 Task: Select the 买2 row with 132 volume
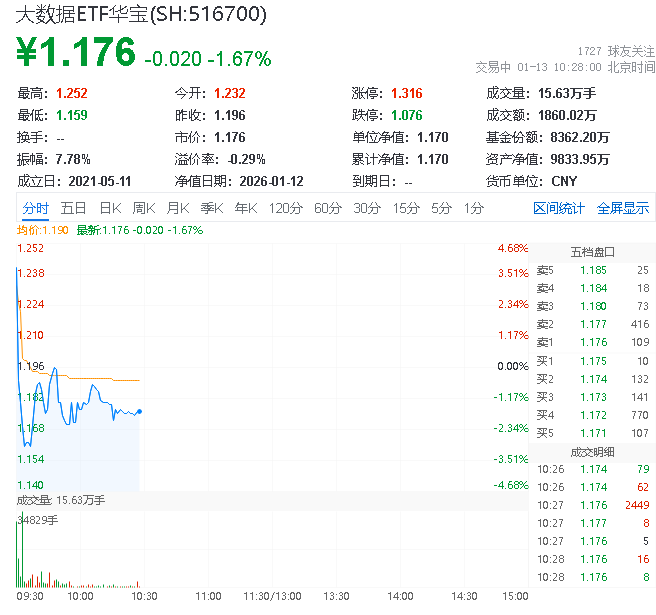pyautogui.click(x=592, y=379)
